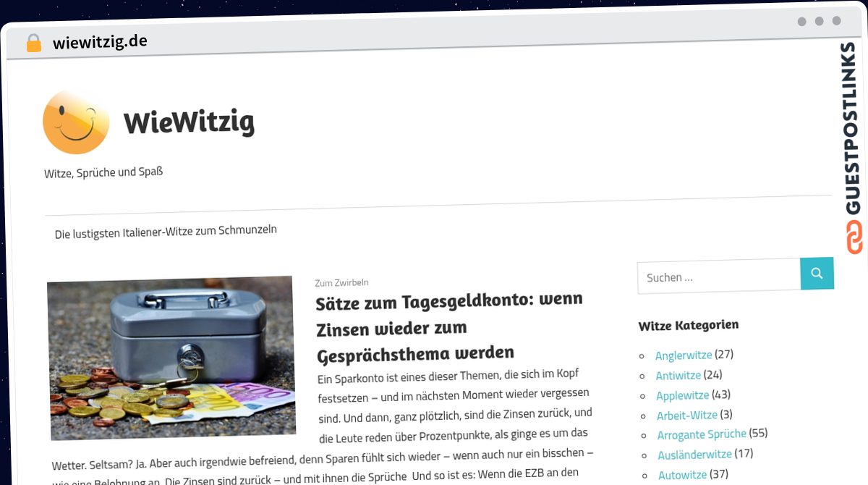Open the Autowitze category

[x=683, y=475]
